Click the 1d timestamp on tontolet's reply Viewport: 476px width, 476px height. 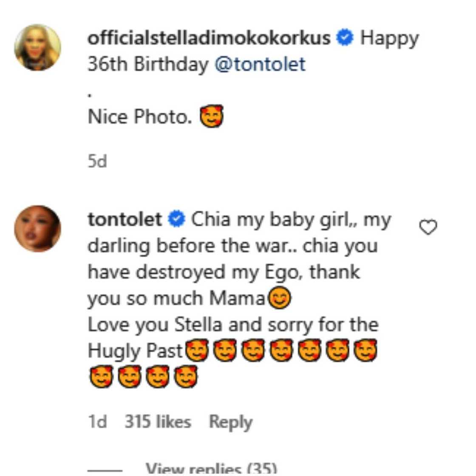[x=96, y=422]
